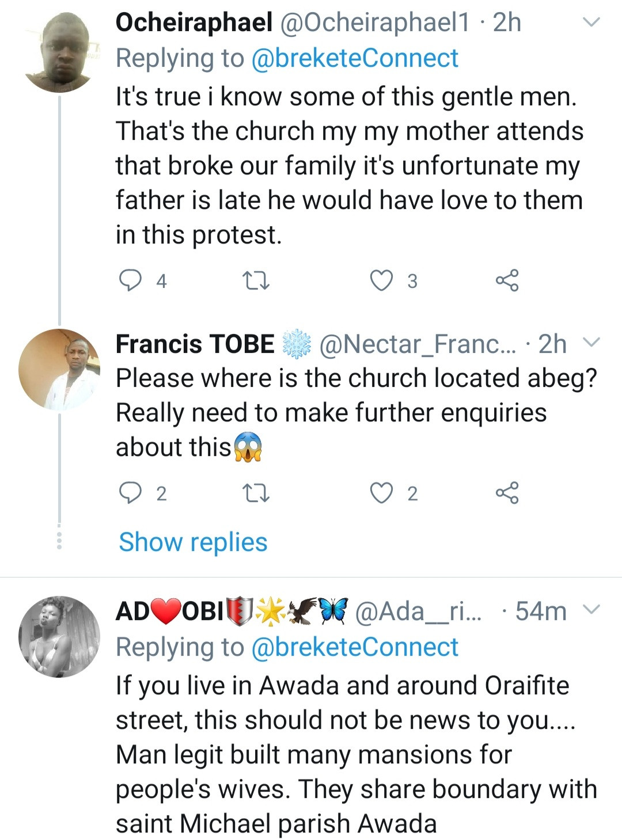The image size is (622, 840).
Task: Share Ocheiraphael's tweet
Action: (507, 280)
